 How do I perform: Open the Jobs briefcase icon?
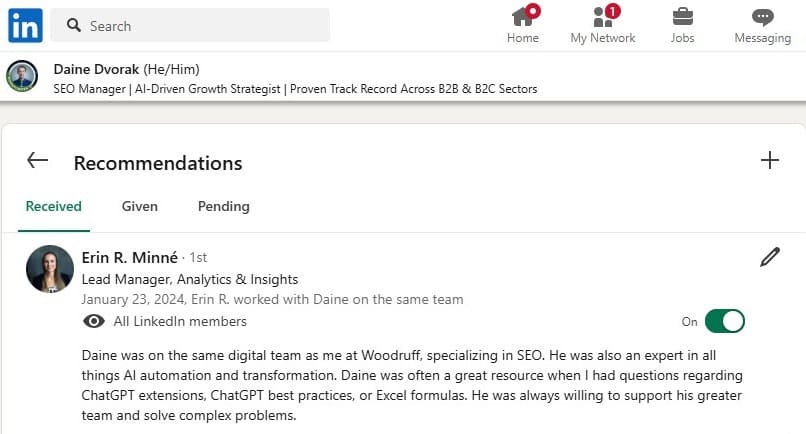(x=683, y=16)
